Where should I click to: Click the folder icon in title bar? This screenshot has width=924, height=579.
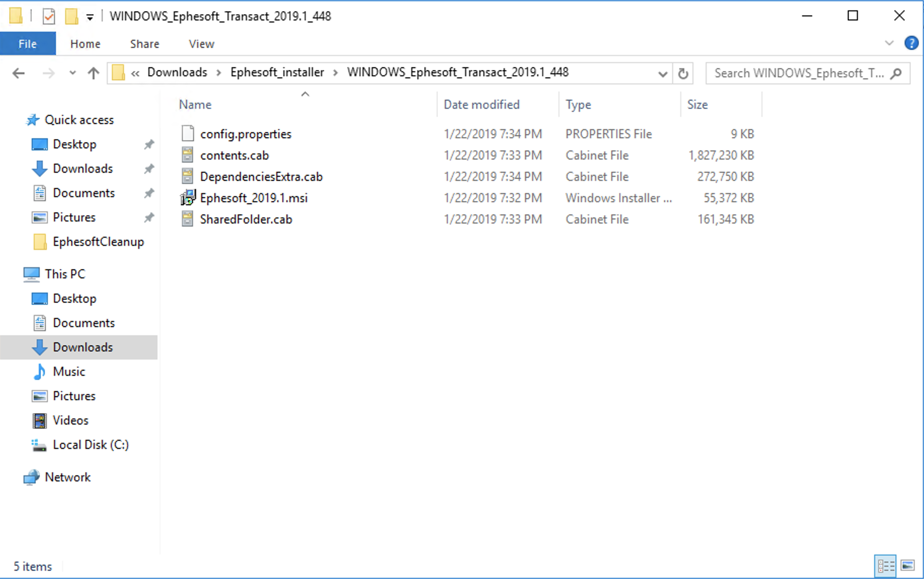16,16
